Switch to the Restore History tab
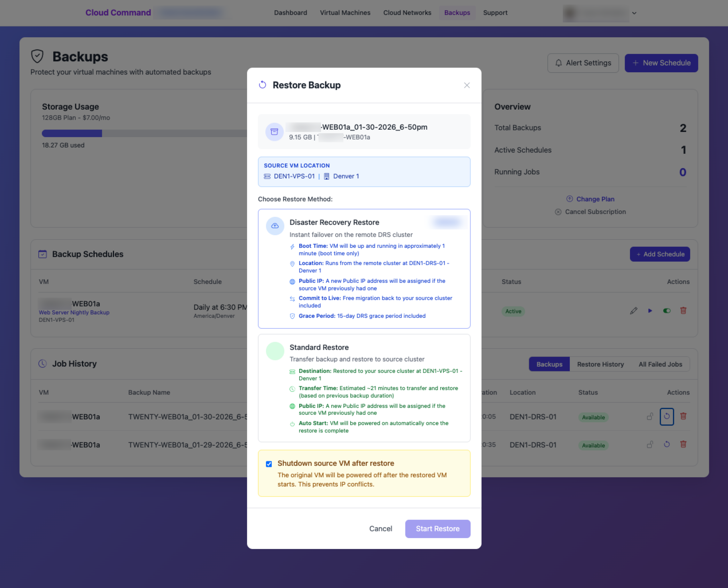The height and width of the screenshot is (588, 728). click(600, 364)
